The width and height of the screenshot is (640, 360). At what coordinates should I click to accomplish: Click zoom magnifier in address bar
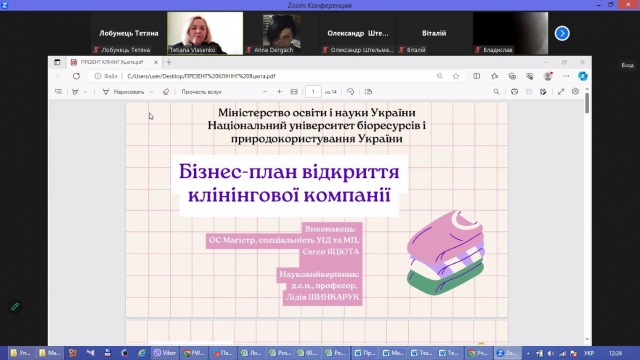pyautogui.click(x=440, y=76)
